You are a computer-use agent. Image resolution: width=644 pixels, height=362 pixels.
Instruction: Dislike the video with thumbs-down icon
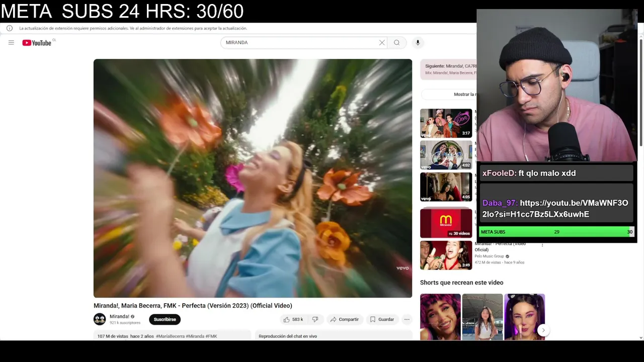pyautogui.click(x=315, y=319)
